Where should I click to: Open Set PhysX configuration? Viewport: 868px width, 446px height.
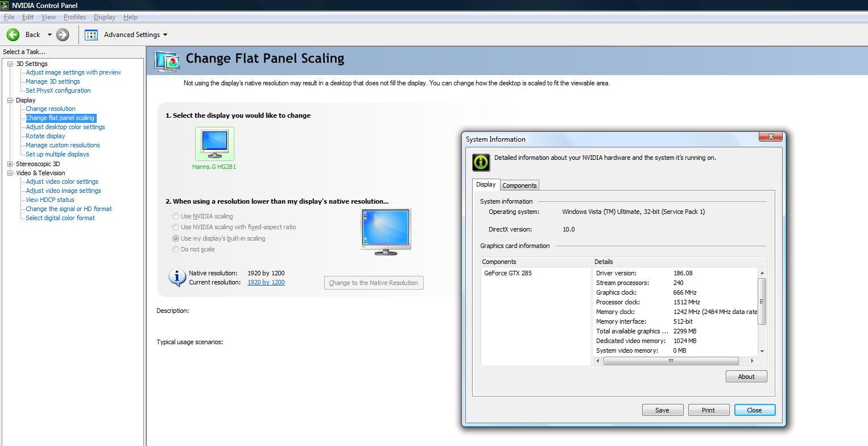(58, 90)
